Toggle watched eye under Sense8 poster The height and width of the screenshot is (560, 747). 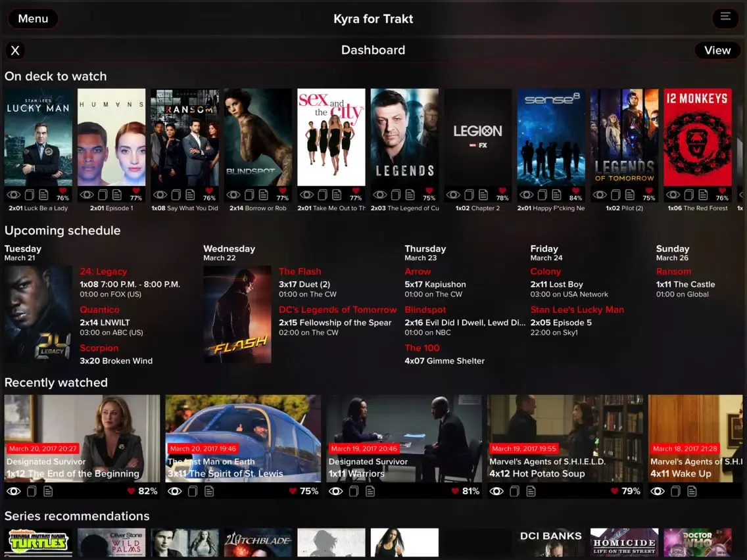[527, 195]
